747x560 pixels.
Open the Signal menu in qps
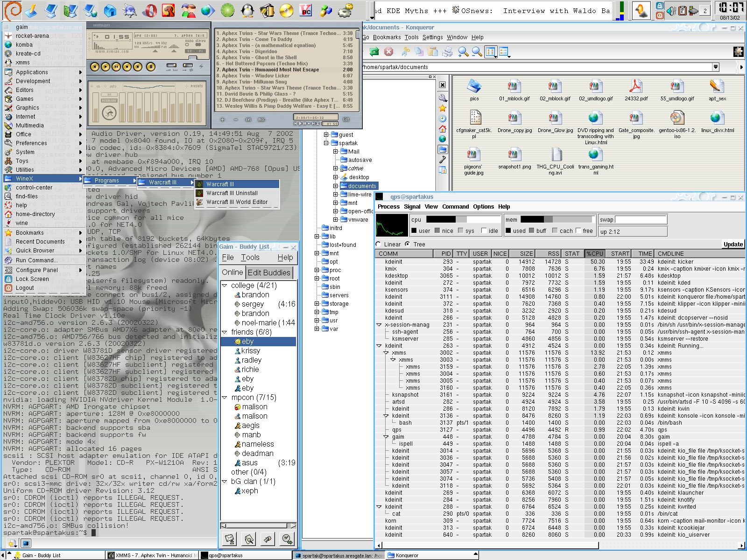point(412,206)
